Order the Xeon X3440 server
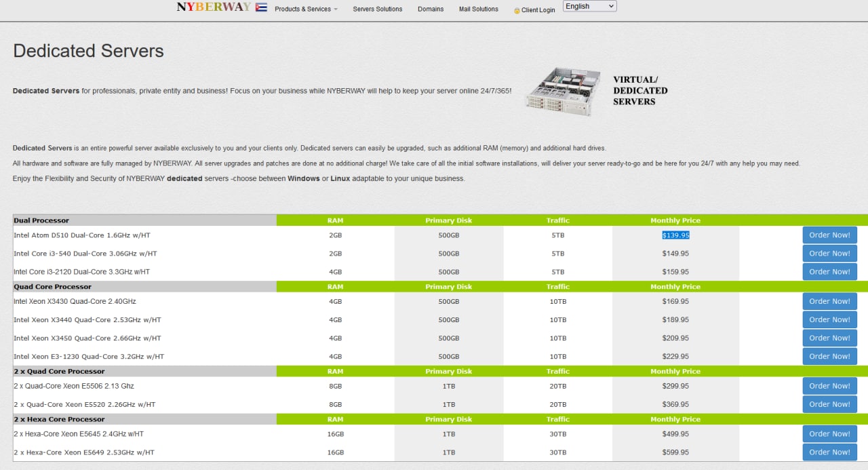 [x=829, y=319]
